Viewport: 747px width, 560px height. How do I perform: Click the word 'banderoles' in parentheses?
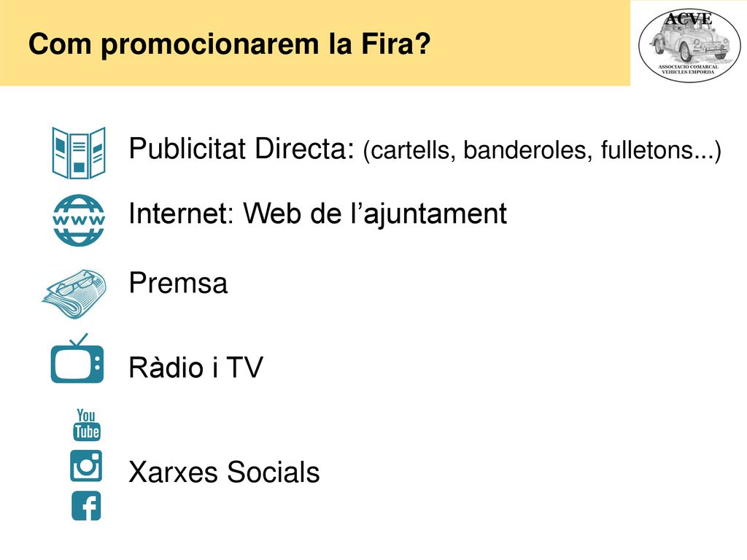[x=527, y=149]
